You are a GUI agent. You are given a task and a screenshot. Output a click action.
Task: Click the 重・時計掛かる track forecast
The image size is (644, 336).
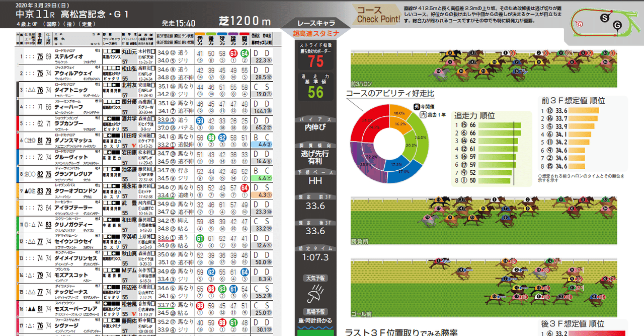pyautogui.click(x=315, y=319)
